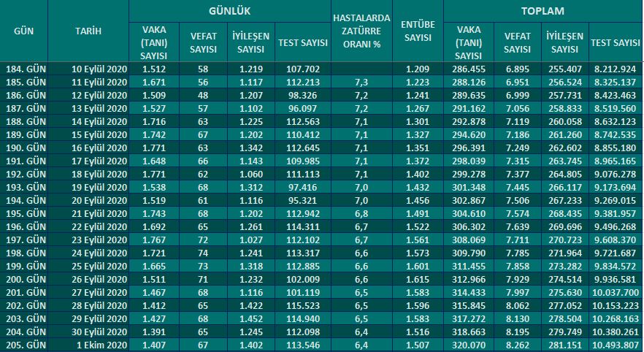Select the 205. GÜN row label
Viewport: 644px width, 352px height.
point(26,345)
